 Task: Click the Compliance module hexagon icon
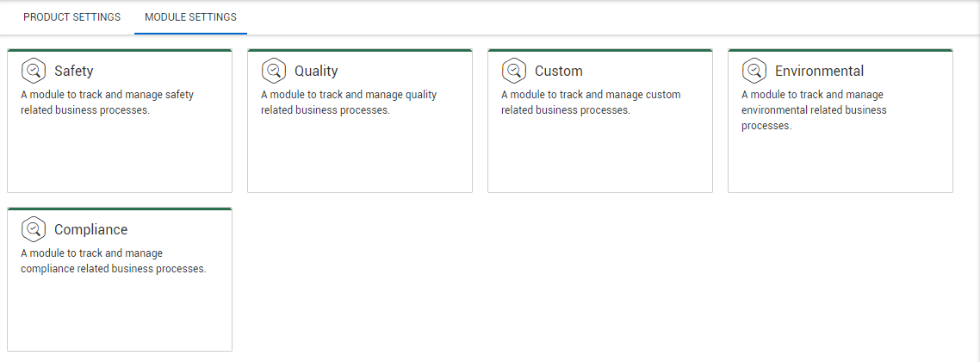tap(33, 229)
